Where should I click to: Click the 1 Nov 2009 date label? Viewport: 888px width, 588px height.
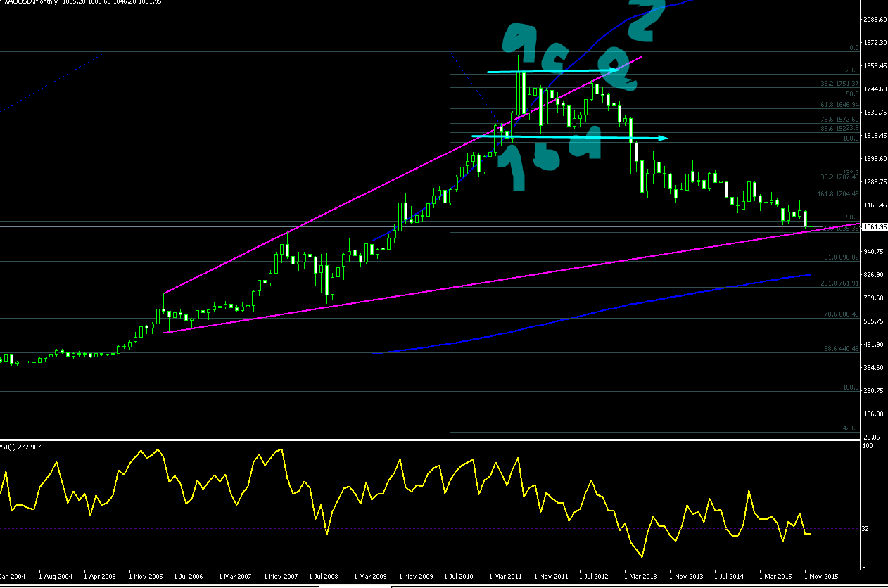click(x=417, y=576)
